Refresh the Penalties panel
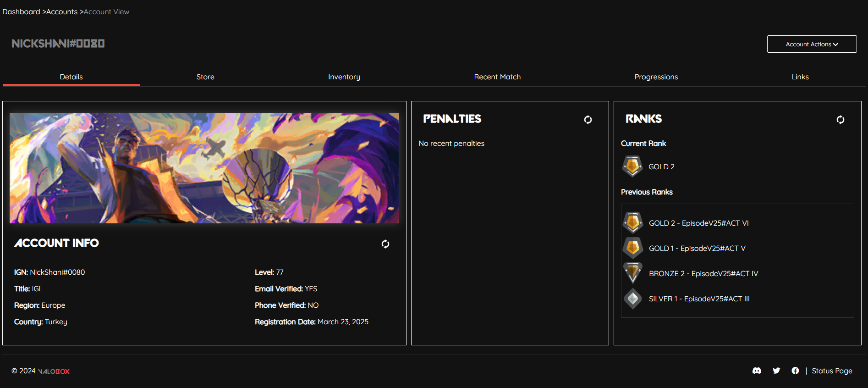This screenshot has width=868, height=388. 588,120
